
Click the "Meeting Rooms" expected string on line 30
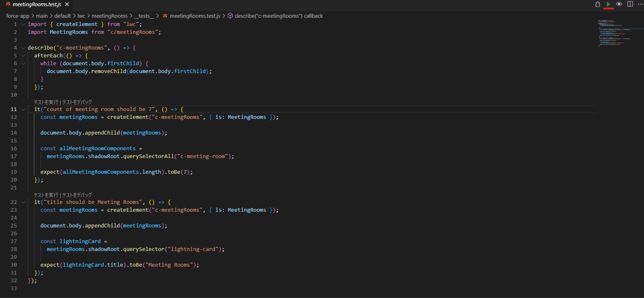point(169,265)
